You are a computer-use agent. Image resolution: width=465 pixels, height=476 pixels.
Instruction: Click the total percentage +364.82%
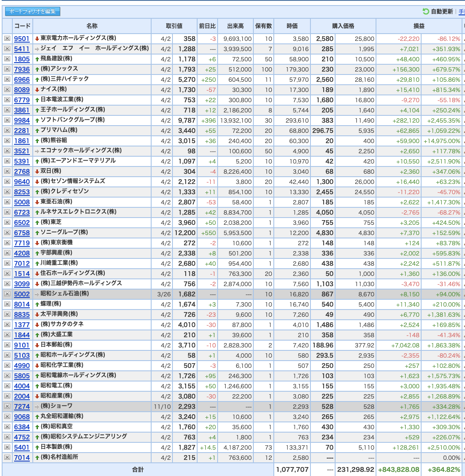click(444, 470)
